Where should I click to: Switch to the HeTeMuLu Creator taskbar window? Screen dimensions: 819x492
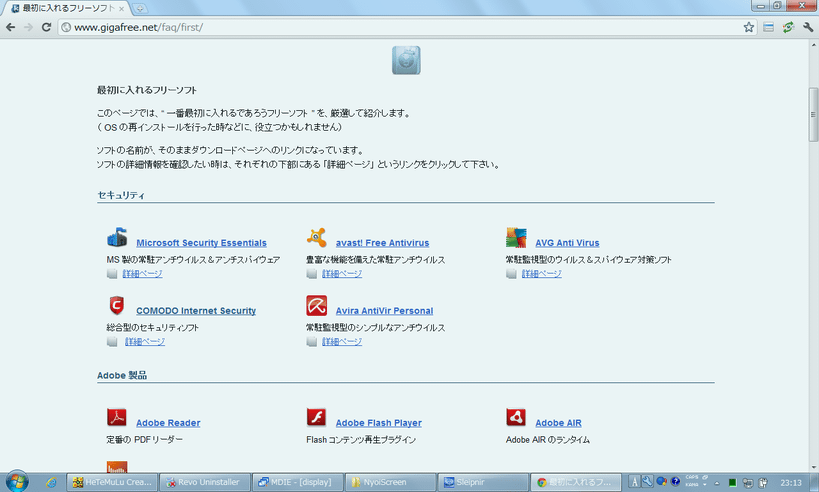coord(112,482)
